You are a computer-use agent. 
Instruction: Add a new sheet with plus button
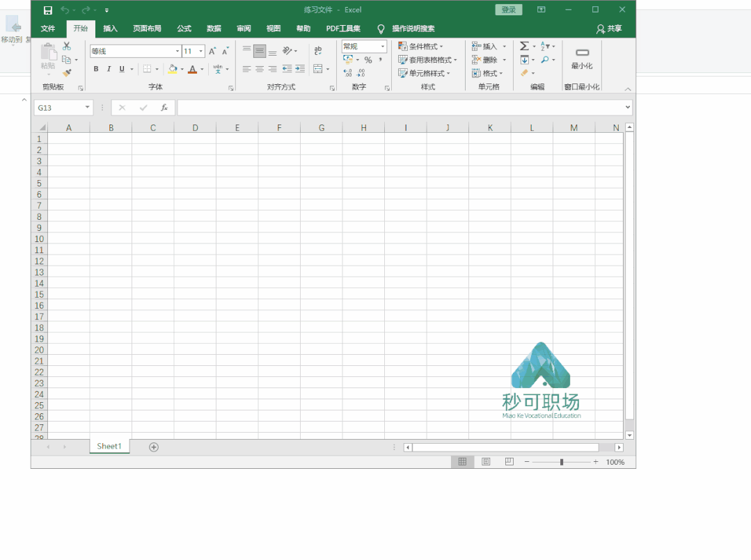tap(154, 447)
